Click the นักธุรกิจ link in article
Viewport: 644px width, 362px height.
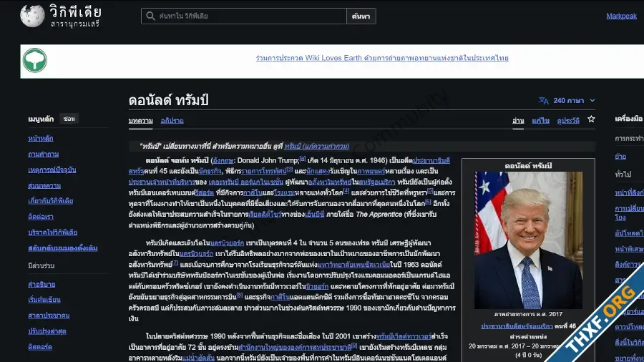pos(210,171)
